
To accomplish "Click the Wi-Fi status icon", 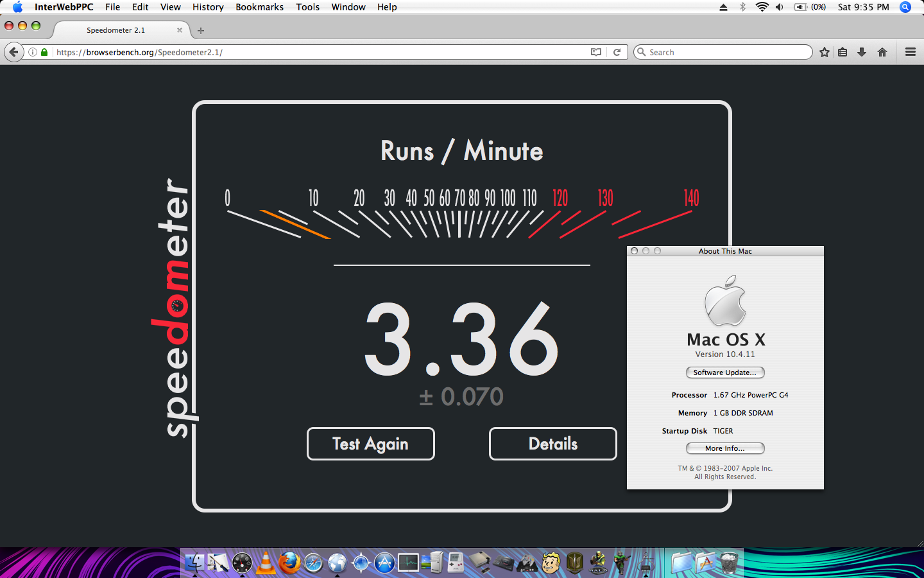I will (x=762, y=7).
